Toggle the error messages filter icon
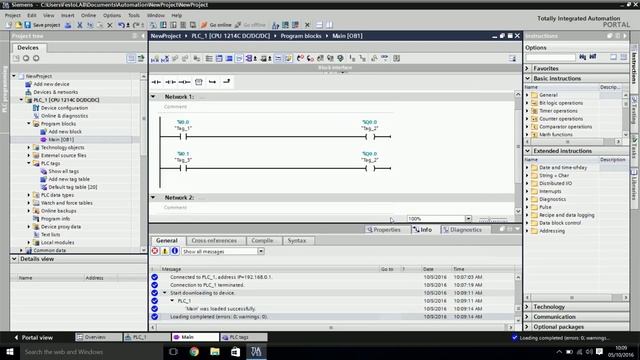640x360 pixels. tap(155, 251)
